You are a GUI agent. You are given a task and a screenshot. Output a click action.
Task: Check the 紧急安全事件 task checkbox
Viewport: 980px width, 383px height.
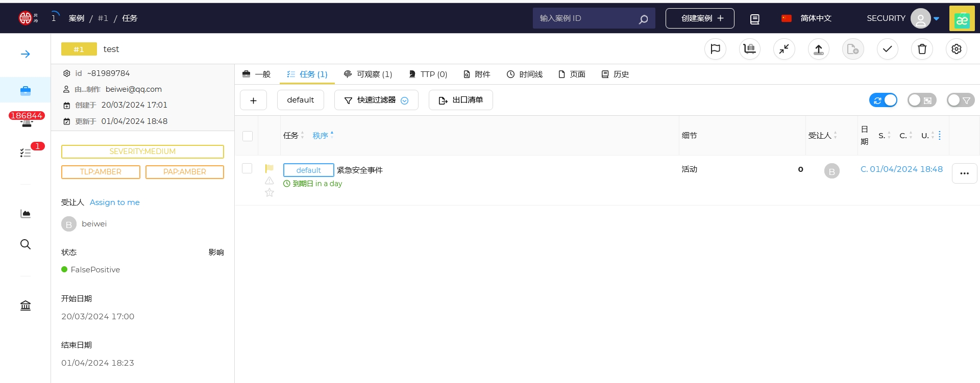(247, 168)
